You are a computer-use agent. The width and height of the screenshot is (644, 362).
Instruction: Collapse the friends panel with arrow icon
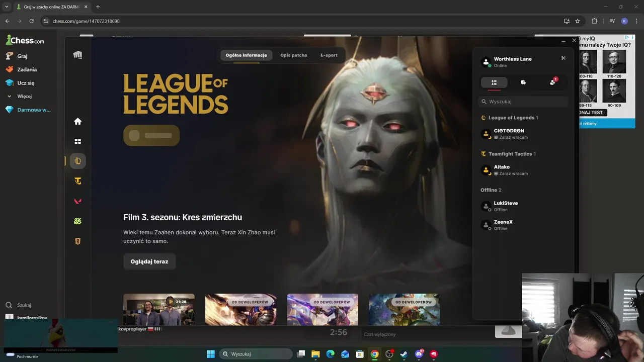[x=563, y=58]
